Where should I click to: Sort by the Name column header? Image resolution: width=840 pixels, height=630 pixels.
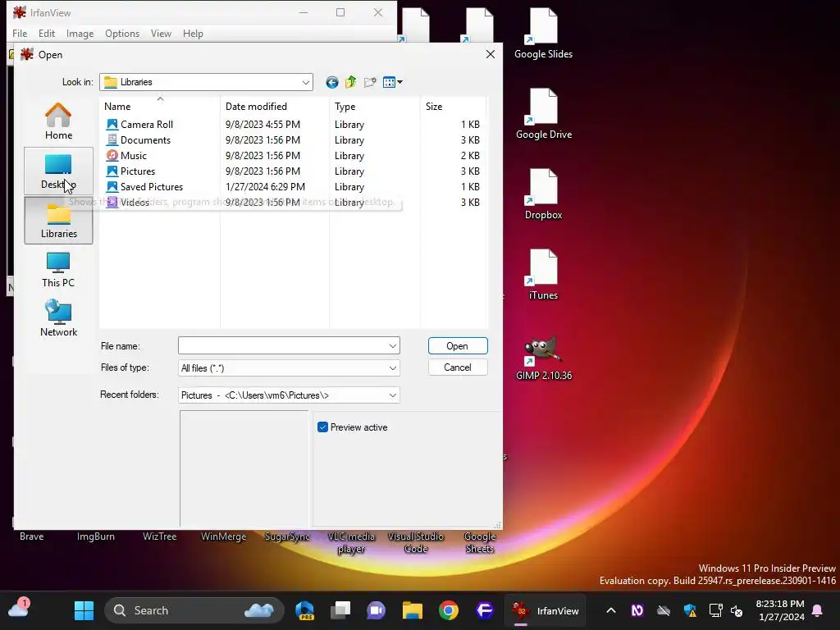(x=160, y=106)
